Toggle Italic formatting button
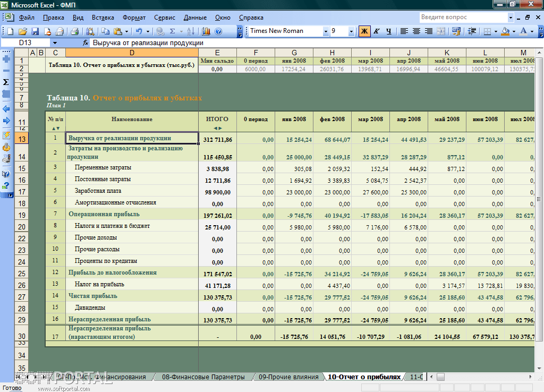Image resolution: width=544 pixels, height=392 pixels. pyautogui.click(x=377, y=31)
